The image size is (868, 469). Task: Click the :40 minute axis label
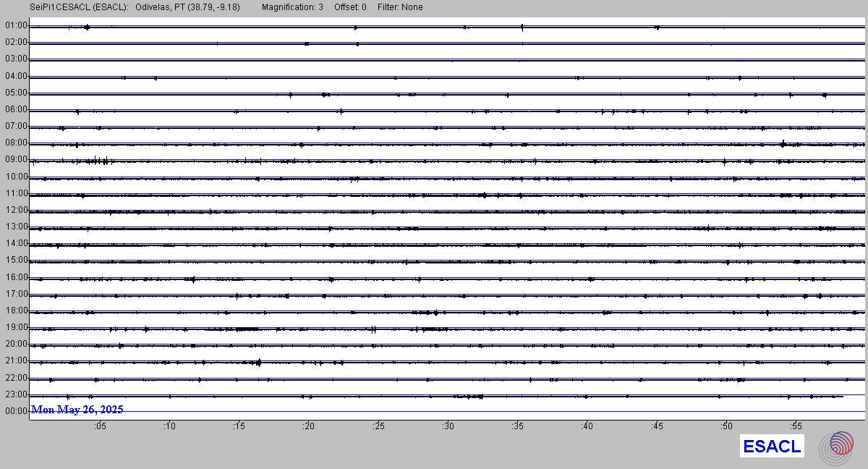tap(587, 426)
